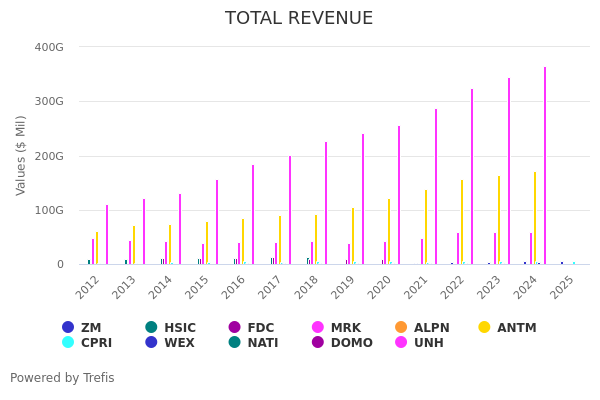Click the 400G y-axis tick label
The height and width of the screenshot is (400, 600).
[49, 47]
